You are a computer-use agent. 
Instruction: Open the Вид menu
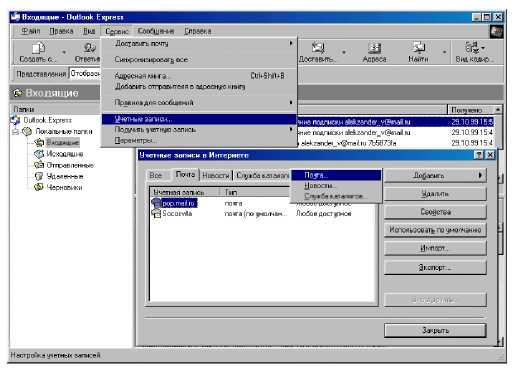[x=89, y=31]
